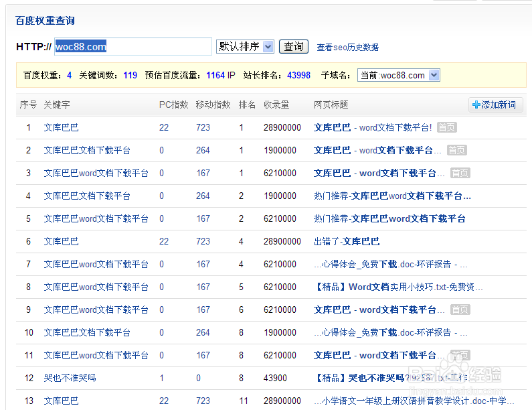
Task: Open keyword 文库巴巴word文档下载平台 in row 8
Action: pos(96,287)
